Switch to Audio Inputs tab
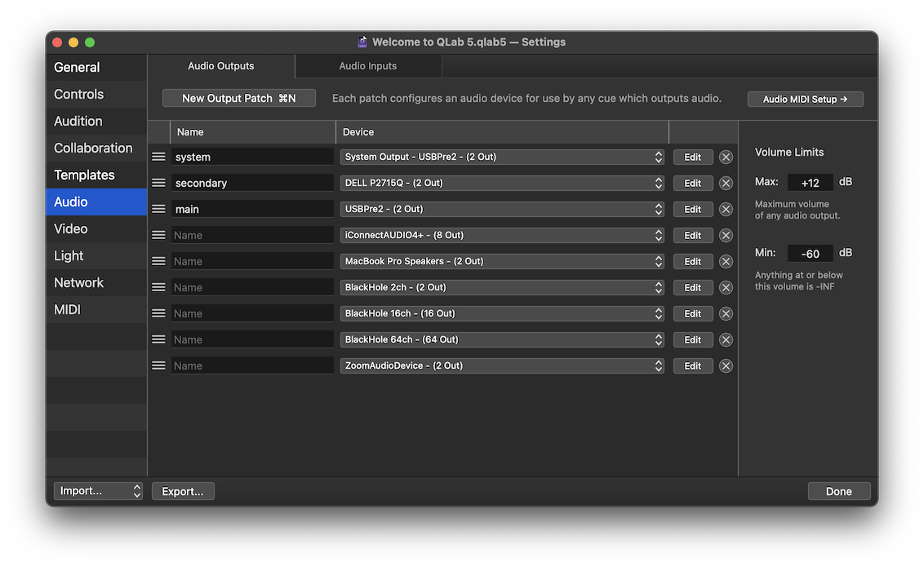924x567 pixels. [367, 66]
